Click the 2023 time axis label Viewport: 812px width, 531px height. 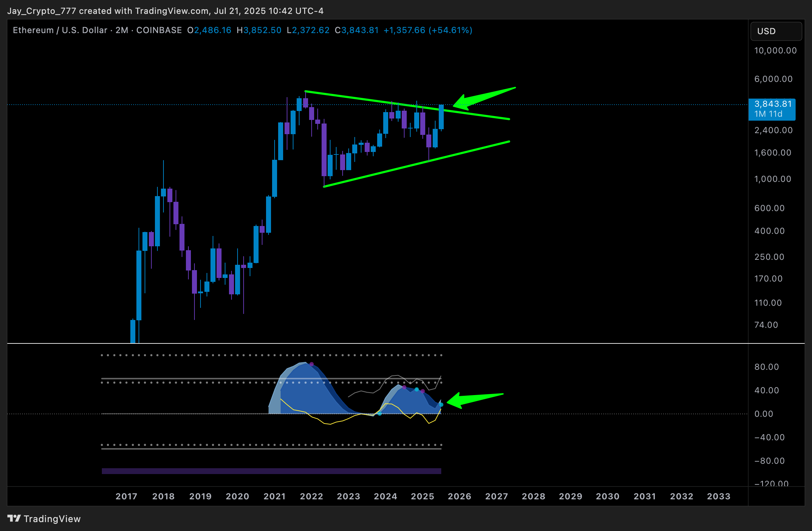[349, 496]
